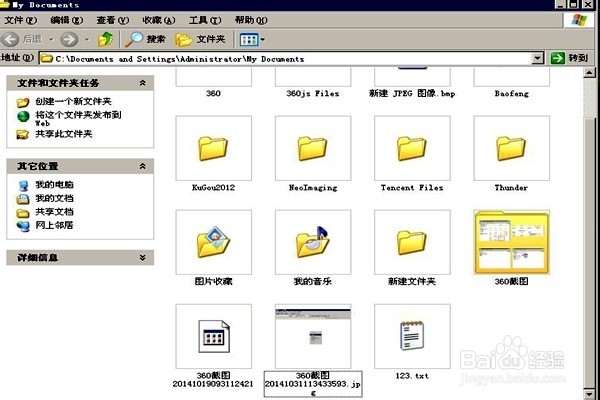Click the address path input field
The height and width of the screenshot is (400, 600).
tap(285, 59)
